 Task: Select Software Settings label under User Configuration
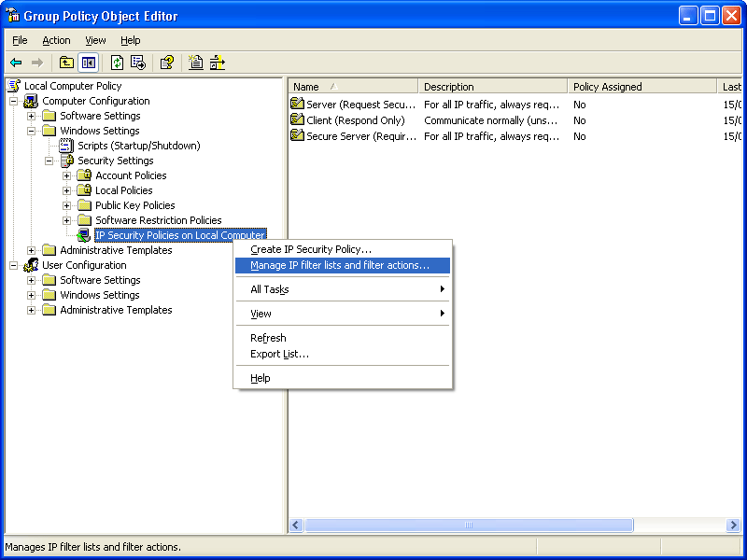click(x=100, y=280)
